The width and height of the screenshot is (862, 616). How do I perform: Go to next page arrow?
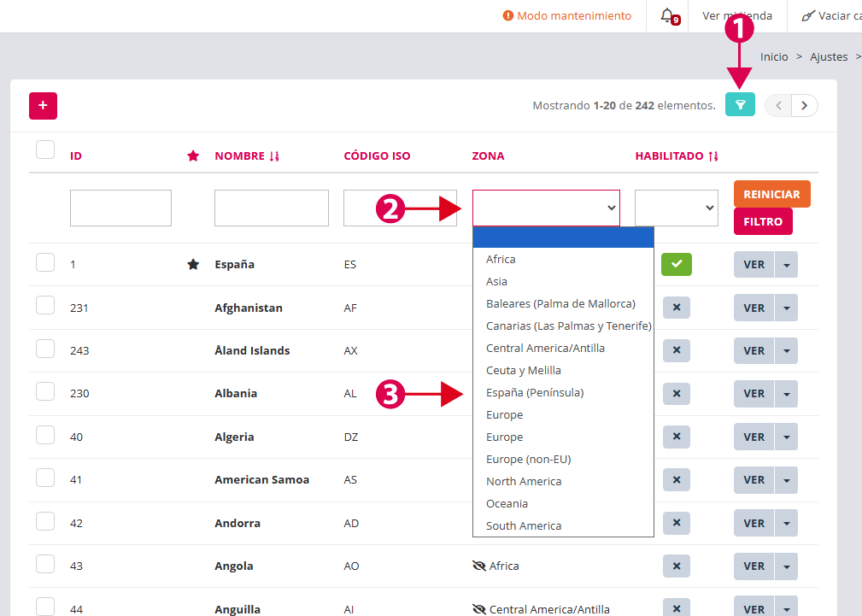coord(805,105)
